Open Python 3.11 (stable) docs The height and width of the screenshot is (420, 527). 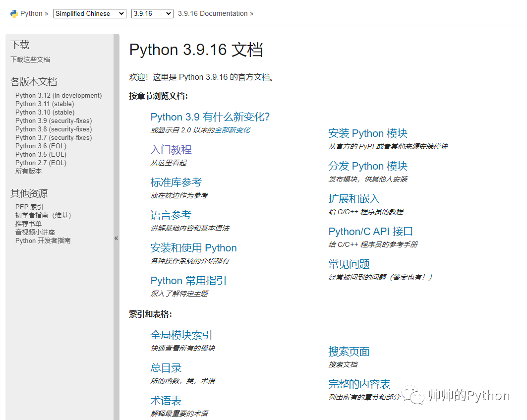tap(45, 104)
